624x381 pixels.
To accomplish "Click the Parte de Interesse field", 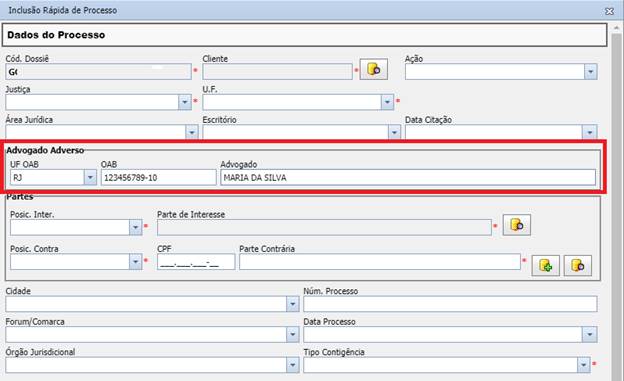I will [324, 227].
